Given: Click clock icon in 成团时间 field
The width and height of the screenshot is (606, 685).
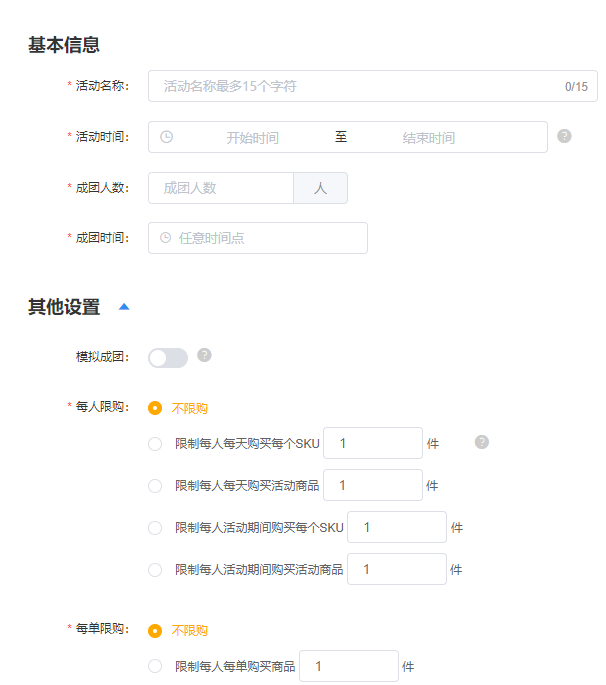Looking at the screenshot, I should pos(165,238).
